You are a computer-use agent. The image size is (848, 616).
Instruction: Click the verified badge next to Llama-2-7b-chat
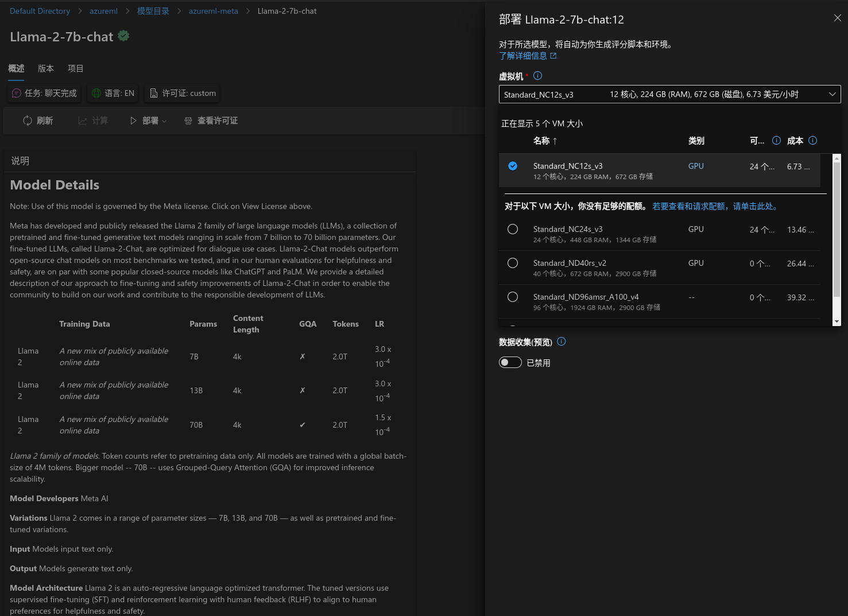coord(123,36)
